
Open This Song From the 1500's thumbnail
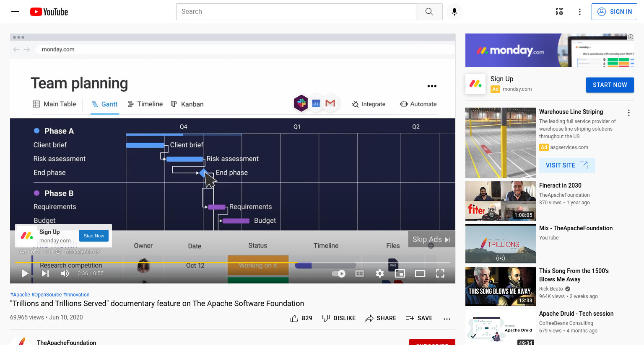tap(501, 286)
